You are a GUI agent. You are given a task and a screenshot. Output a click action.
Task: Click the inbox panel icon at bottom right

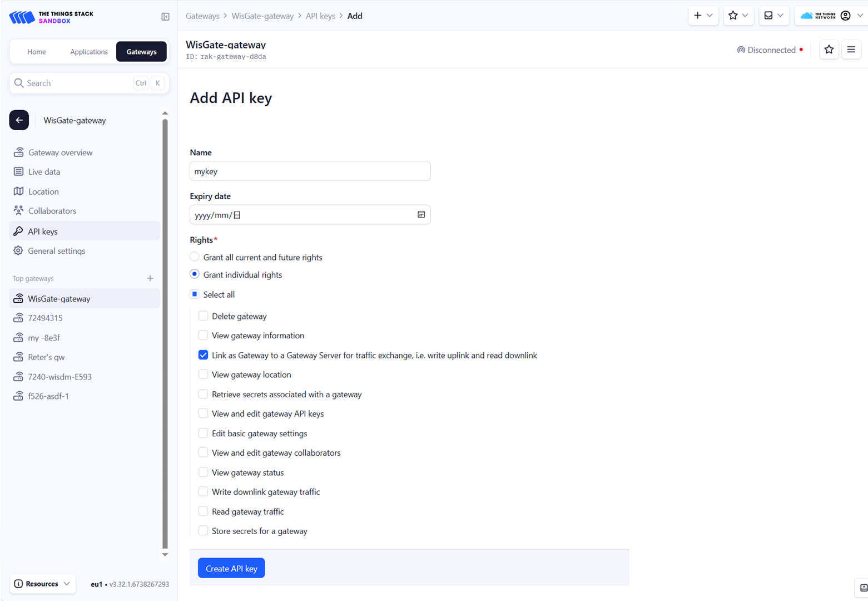(x=863, y=588)
